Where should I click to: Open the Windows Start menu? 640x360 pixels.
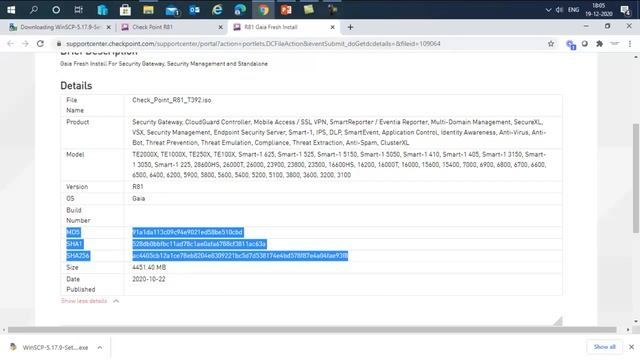11,9
